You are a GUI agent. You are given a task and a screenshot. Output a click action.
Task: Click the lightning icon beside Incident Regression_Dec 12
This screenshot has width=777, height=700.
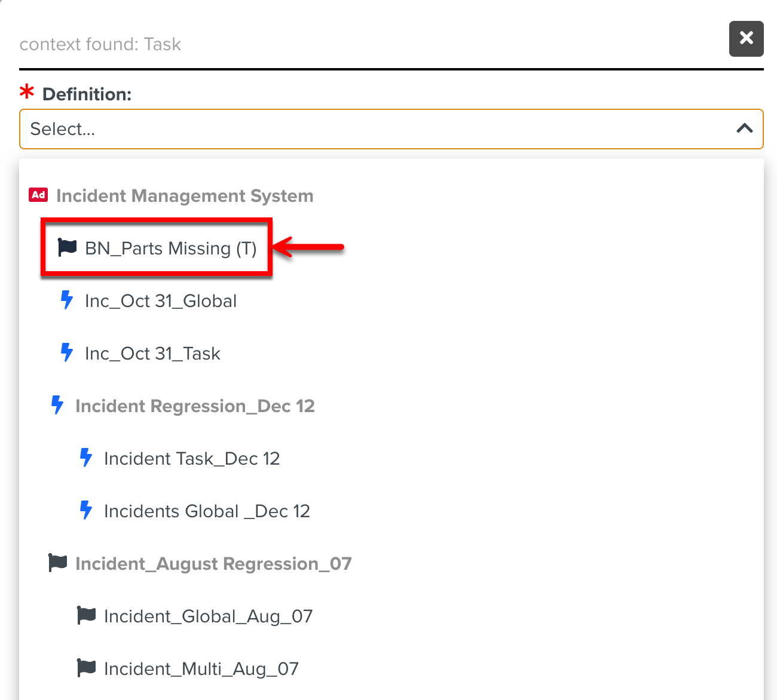pyautogui.click(x=57, y=405)
